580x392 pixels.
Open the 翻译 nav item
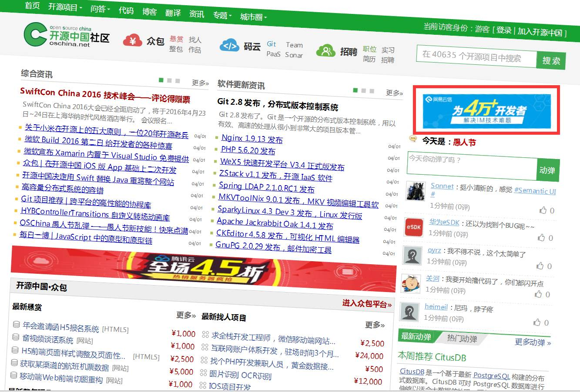click(x=173, y=13)
